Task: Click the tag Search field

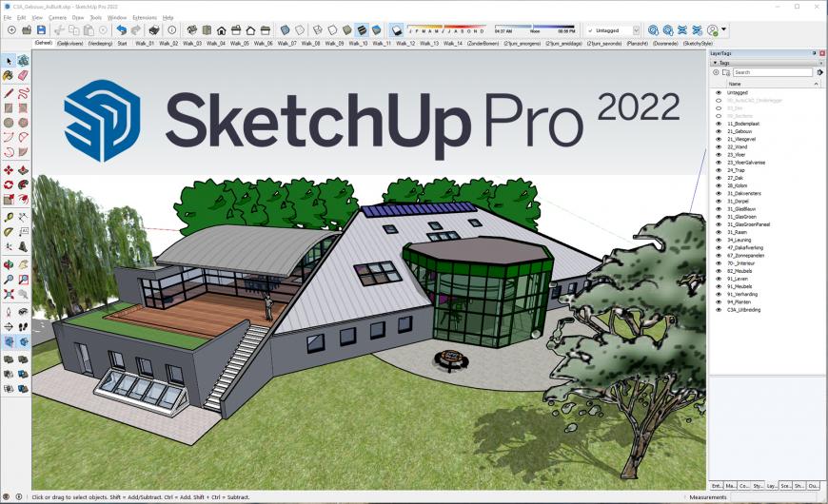Action: (773, 72)
